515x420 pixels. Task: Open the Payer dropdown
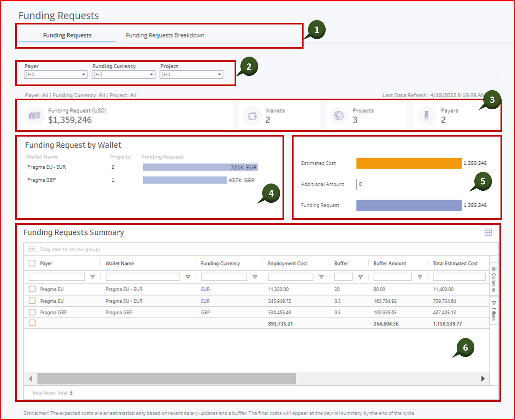pyautogui.click(x=83, y=74)
